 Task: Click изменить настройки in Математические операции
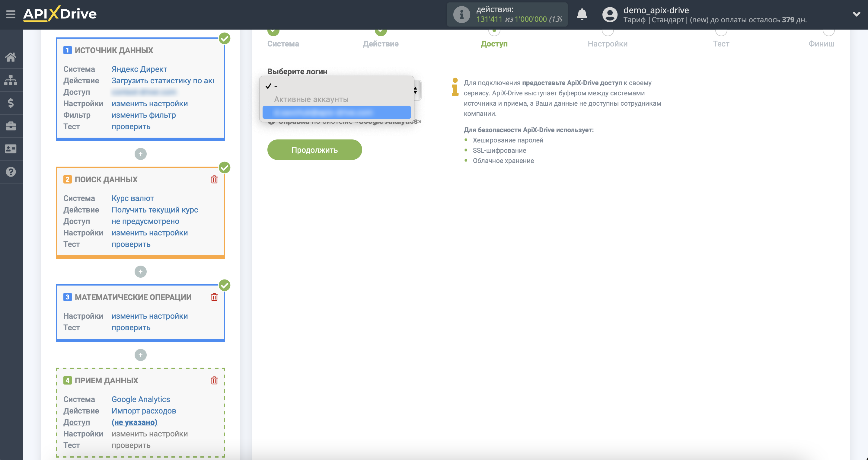(x=150, y=316)
